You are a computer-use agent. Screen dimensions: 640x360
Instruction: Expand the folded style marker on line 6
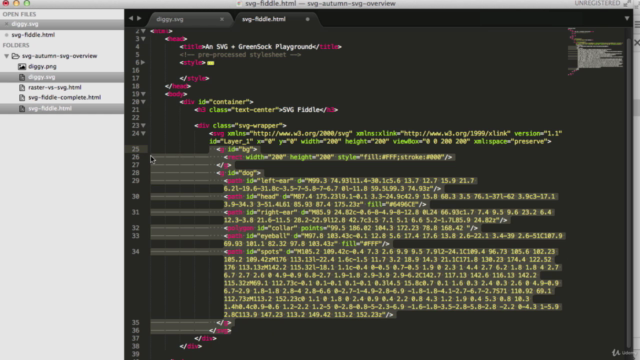point(210,63)
